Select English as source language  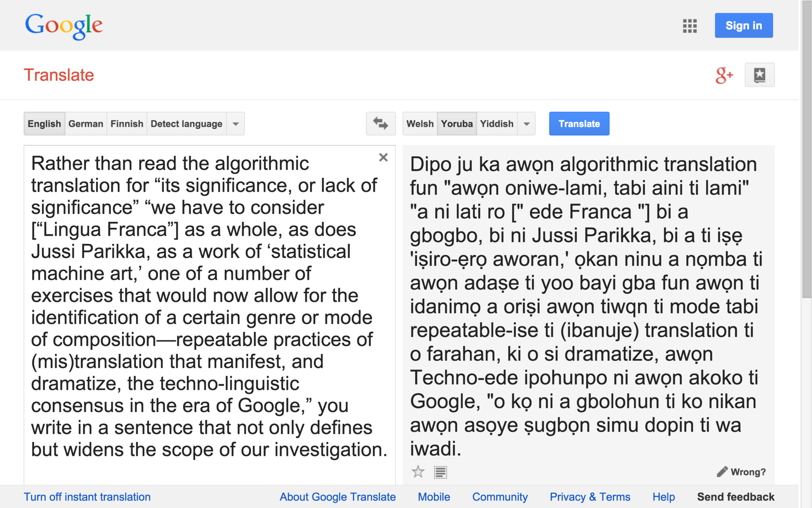point(44,124)
